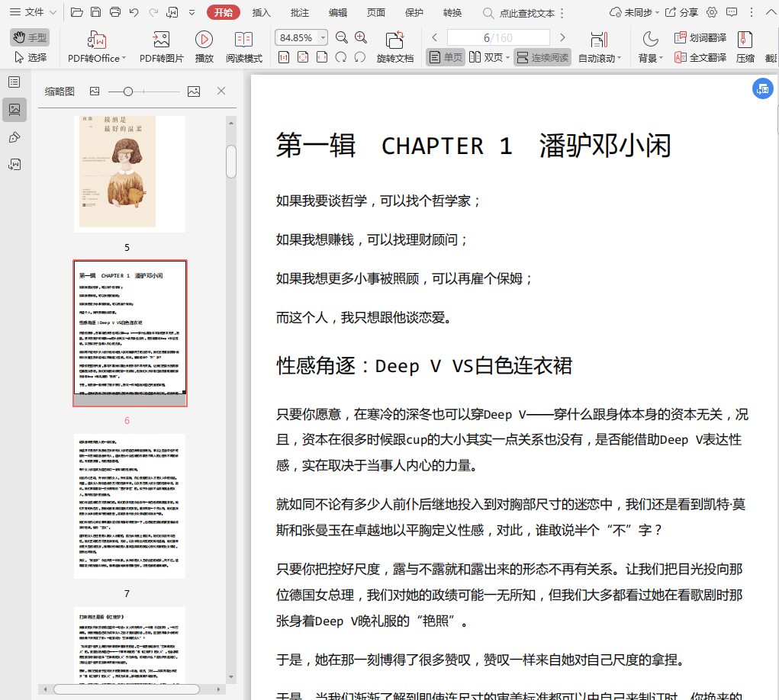Image resolution: width=779 pixels, height=700 pixels.
Task: Open the 批注 annotation tab
Action: click(x=300, y=12)
